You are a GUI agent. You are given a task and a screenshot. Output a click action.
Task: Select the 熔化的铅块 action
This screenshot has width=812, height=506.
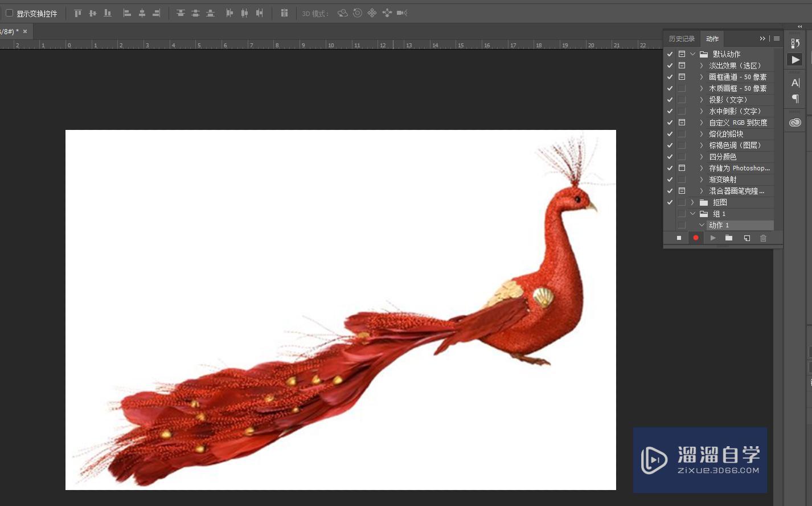click(726, 134)
